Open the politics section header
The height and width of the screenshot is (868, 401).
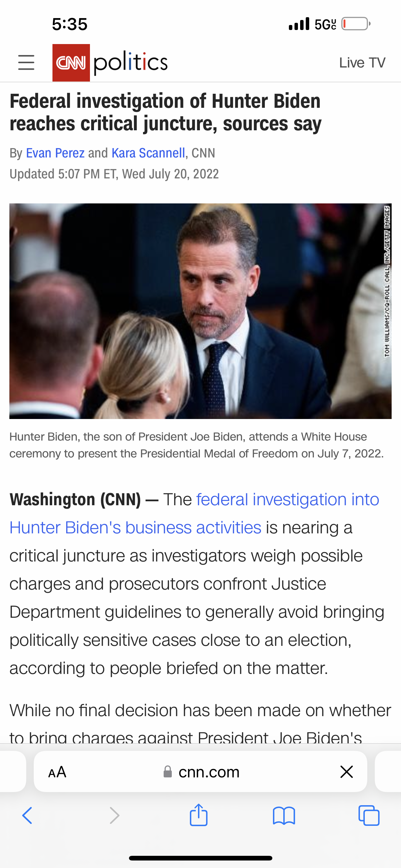(x=131, y=63)
